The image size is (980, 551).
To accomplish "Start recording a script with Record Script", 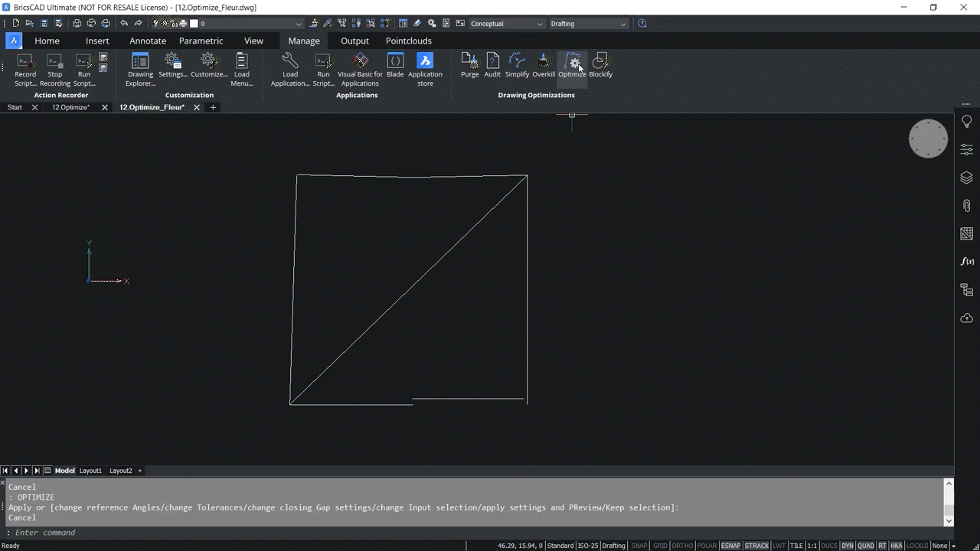I will pos(25,69).
